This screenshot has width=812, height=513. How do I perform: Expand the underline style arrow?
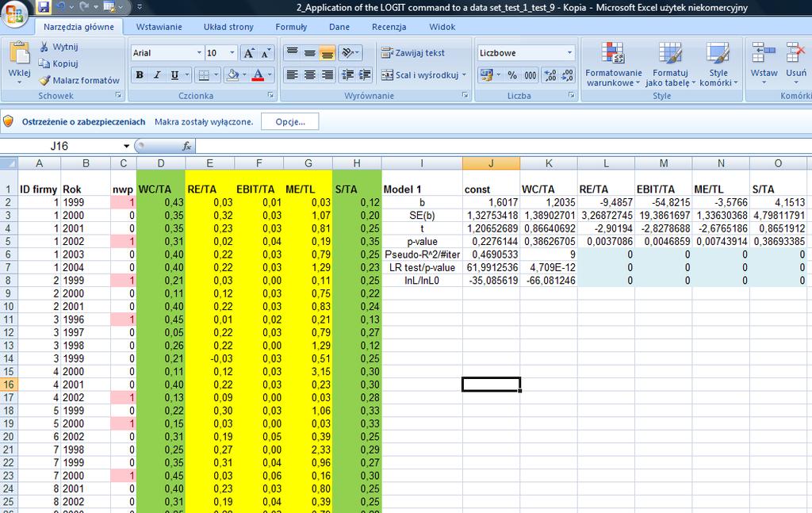[x=186, y=75]
